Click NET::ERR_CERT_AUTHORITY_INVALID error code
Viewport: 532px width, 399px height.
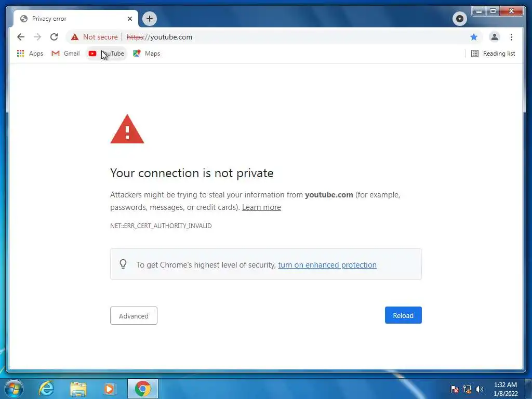(x=161, y=225)
